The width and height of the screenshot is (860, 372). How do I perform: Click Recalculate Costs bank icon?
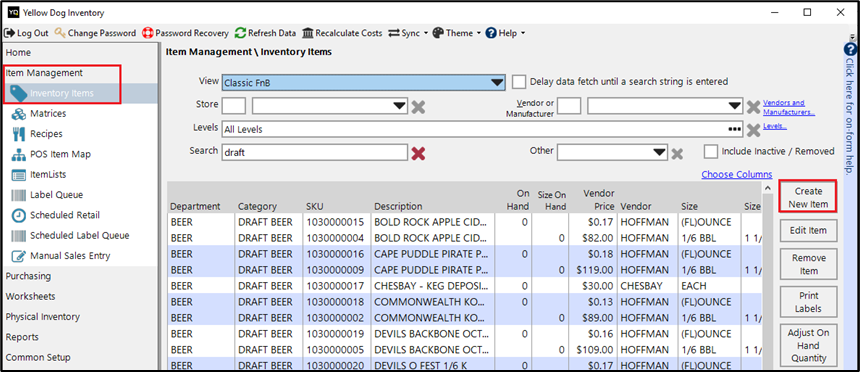pos(308,33)
